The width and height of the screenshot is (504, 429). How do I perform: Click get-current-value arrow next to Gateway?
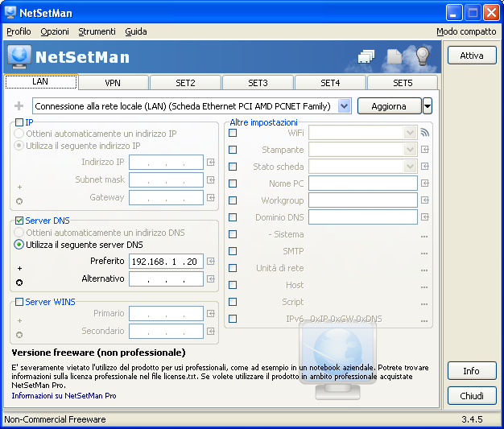pos(211,198)
